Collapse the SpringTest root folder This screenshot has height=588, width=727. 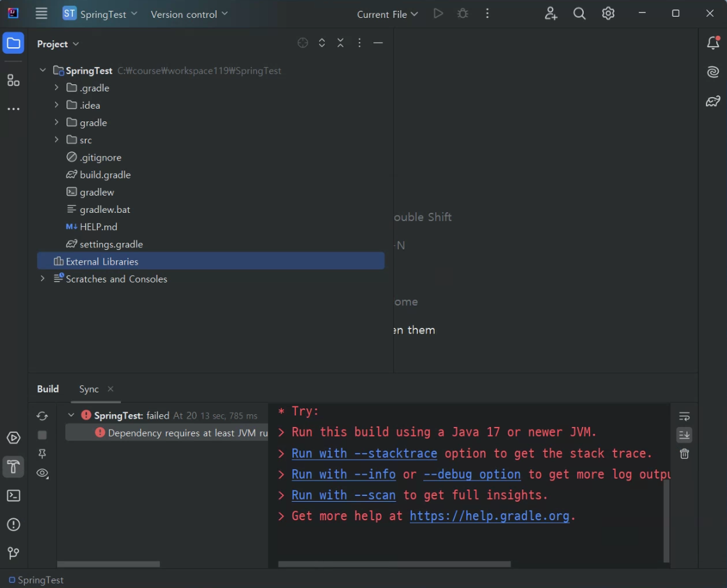click(43, 70)
